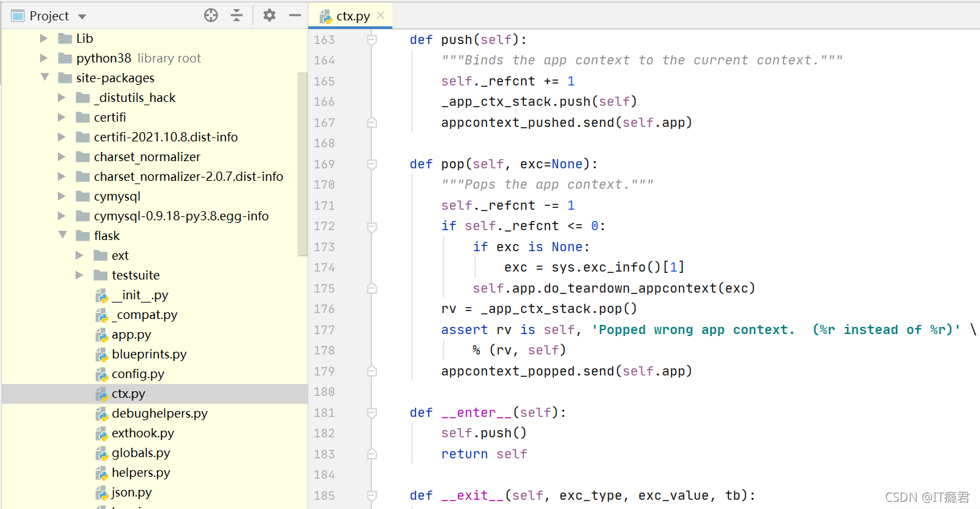Select debughelpers.py in the project tree
The height and width of the screenshot is (509, 980).
(x=160, y=414)
